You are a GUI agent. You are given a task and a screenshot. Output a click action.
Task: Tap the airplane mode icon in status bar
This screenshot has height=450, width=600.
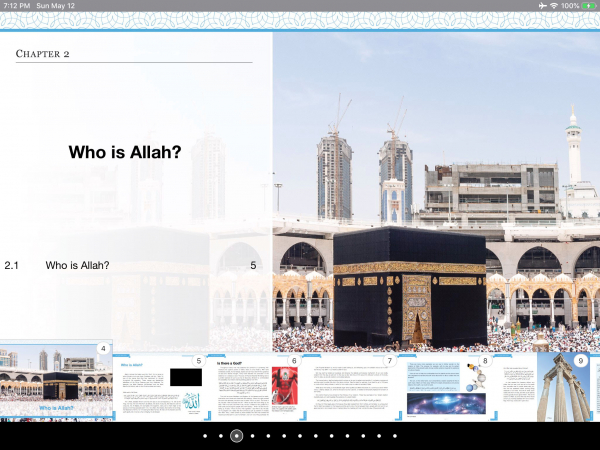(542, 6)
